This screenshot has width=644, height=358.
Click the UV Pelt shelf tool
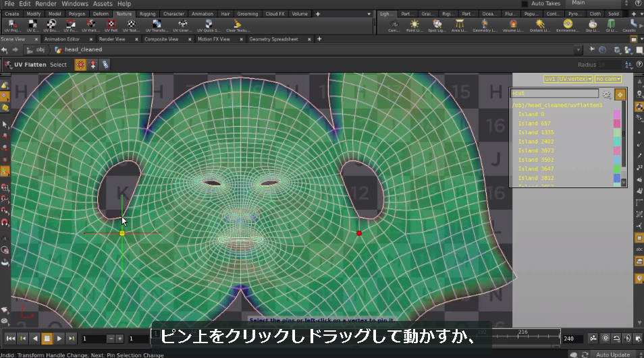111,26
